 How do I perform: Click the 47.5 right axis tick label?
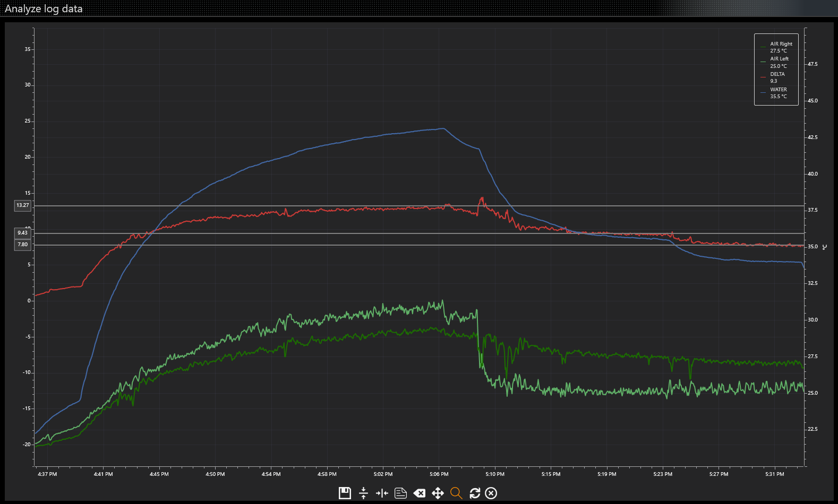(813, 64)
